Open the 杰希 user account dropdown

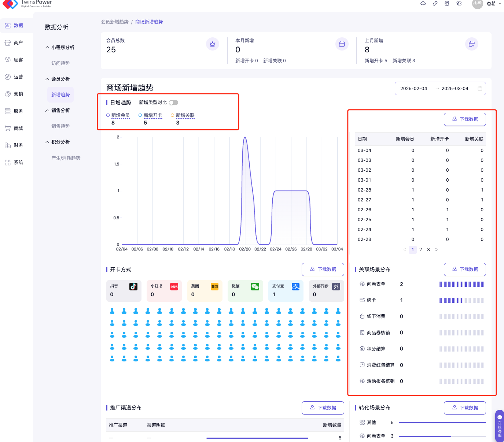(491, 4)
